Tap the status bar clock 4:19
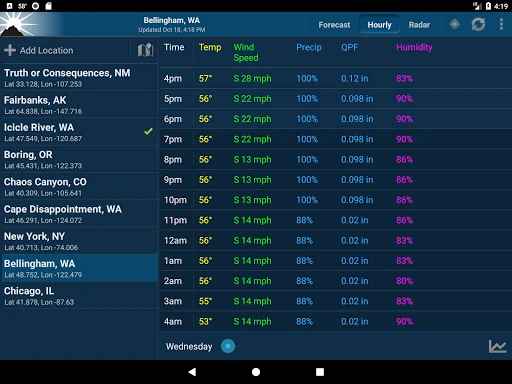The image size is (512, 384). [501, 6]
